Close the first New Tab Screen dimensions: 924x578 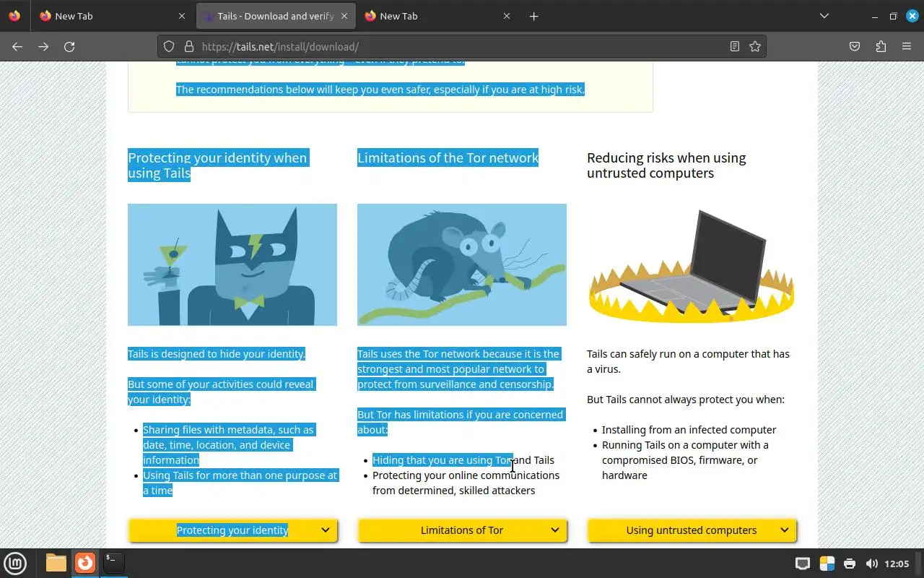click(182, 16)
